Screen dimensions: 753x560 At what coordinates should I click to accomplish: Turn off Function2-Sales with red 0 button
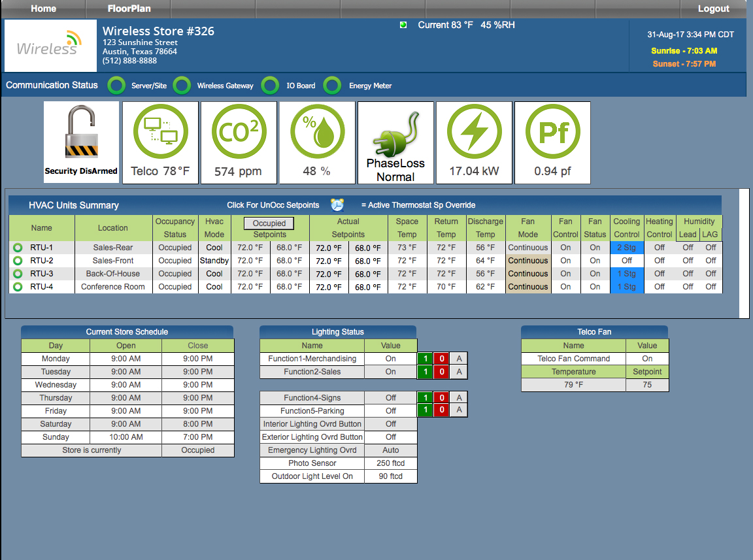(441, 372)
